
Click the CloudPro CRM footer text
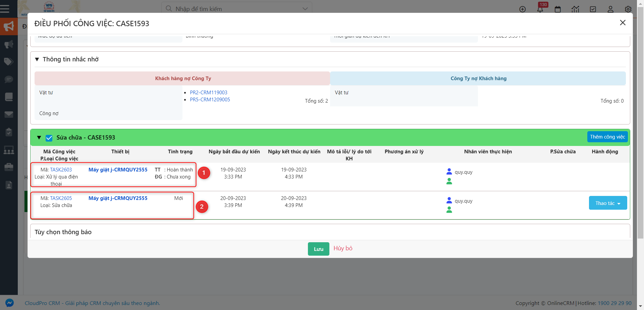pos(92,303)
